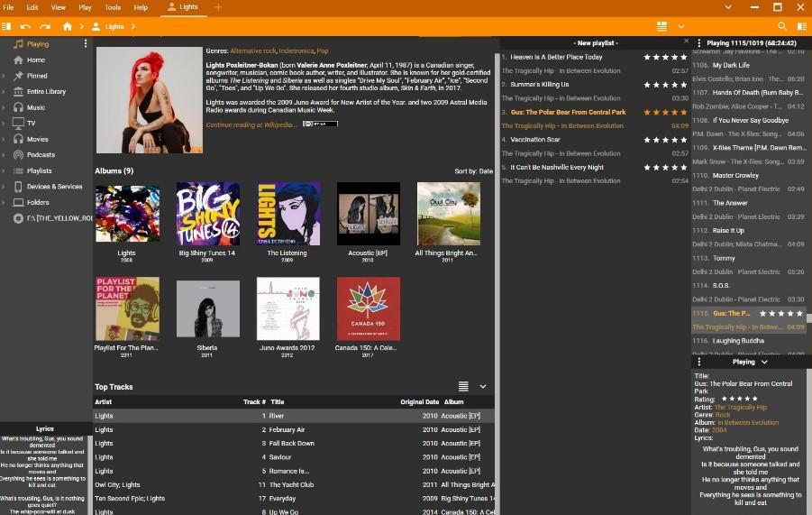Click the disc drive F:\ icon
Image resolution: width=812 pixels, height=515 pixels.
tap(18, 218)
